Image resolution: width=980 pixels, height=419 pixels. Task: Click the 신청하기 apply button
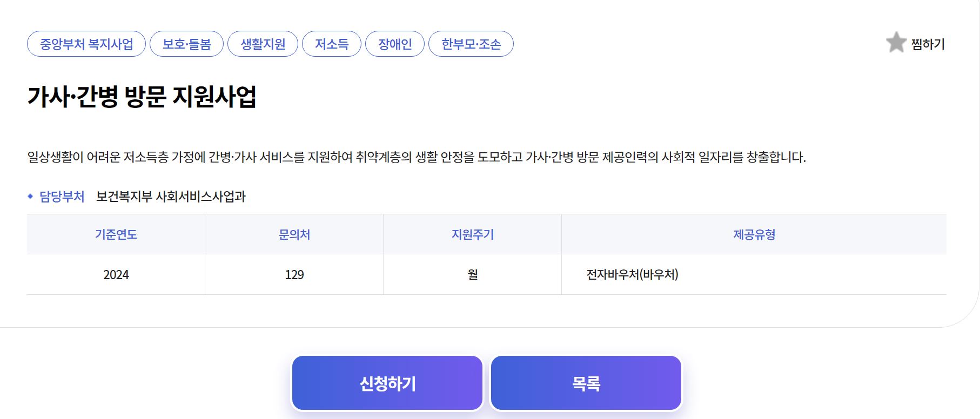tap(387, 382)
